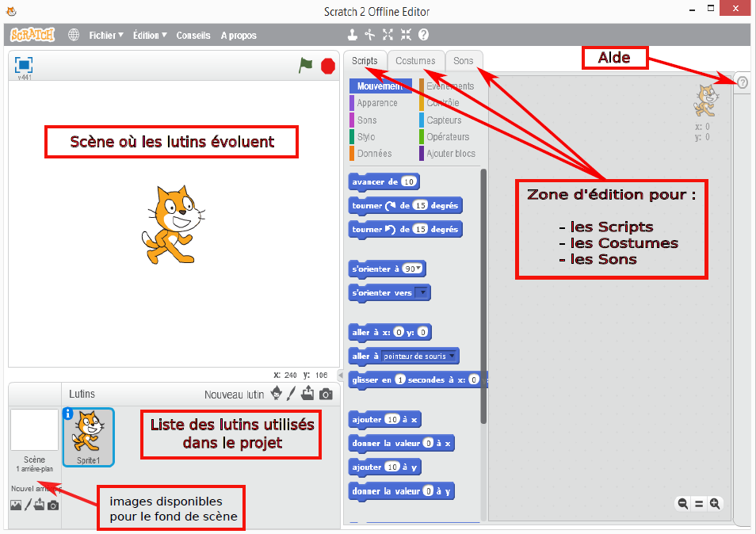Paint a new sprite with brush icon
This screenshot has width=756, height=534.
(291, 394)
